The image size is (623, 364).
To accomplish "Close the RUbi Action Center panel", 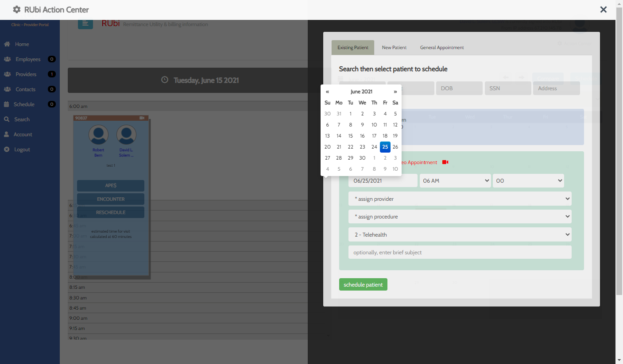I will pyautogui.click(x=603, y=10).
